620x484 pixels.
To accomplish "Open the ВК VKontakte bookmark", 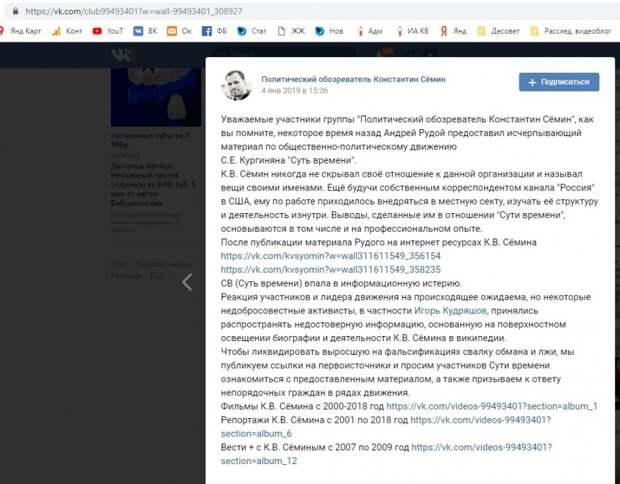I will [x=145, y=31].
